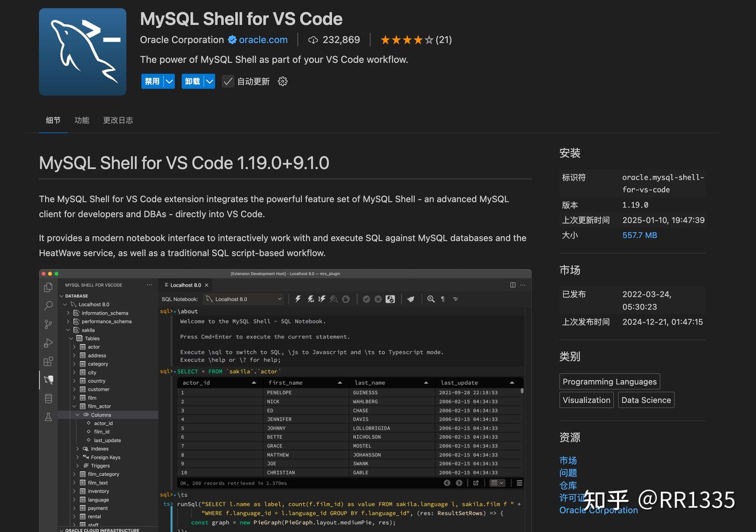Viewport: 756px width, 532px height.
Task: Run the current statement with the lightning bolt icon
Action: pos(298,299)
